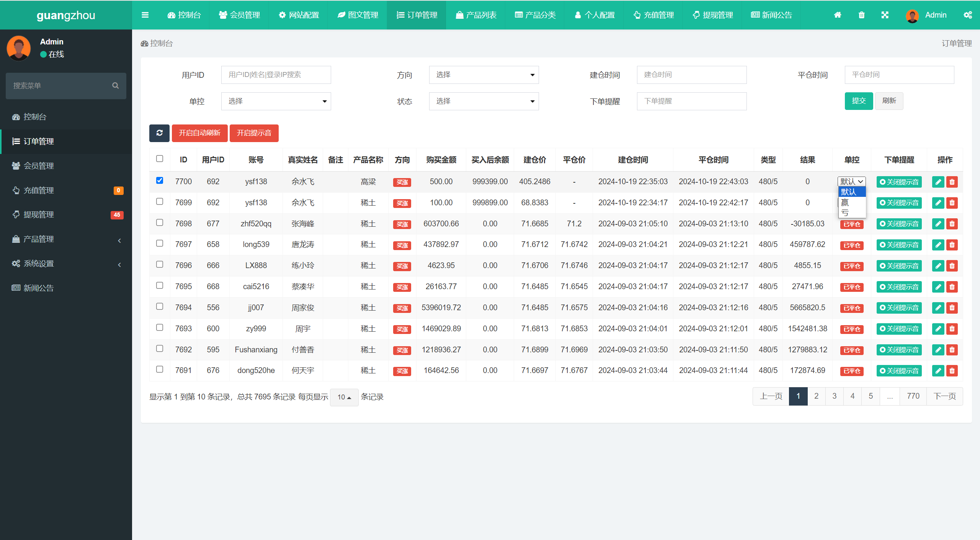Toggle checkbox for order 7699
980x540 pixels.
pos(160,201)
